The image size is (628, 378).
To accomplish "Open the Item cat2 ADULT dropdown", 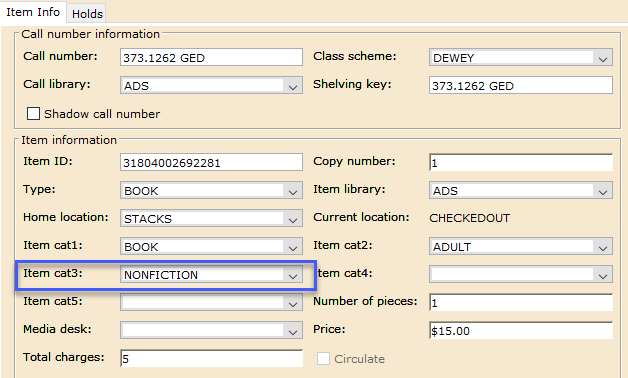I will pyautogui.click(x=521, y=247).
